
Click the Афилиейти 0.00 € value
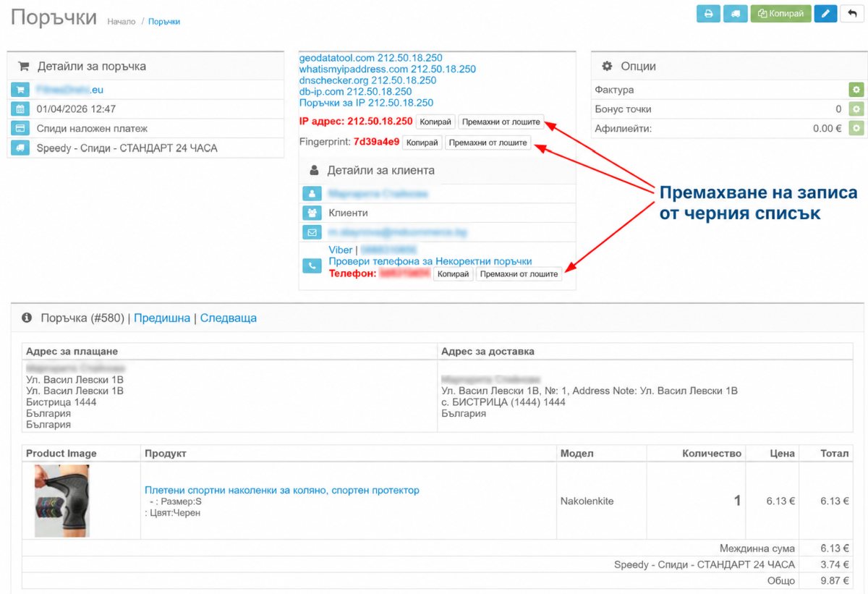827,128
